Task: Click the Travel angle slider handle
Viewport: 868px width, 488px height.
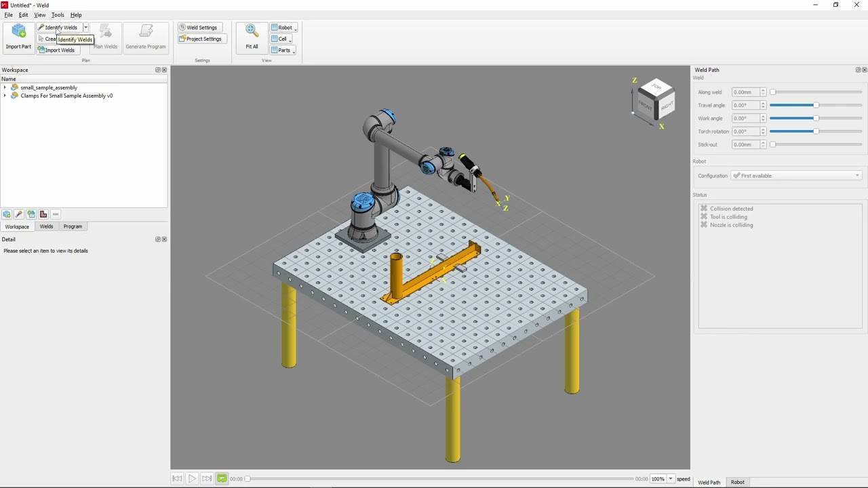Action: click(816, 105)
